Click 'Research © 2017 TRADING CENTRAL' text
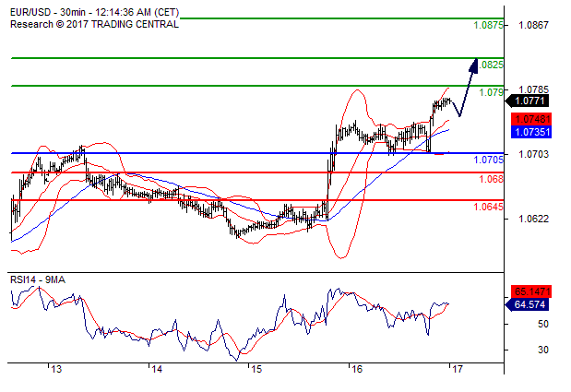Viewport: 571px width, 392px height. (94, 24)
